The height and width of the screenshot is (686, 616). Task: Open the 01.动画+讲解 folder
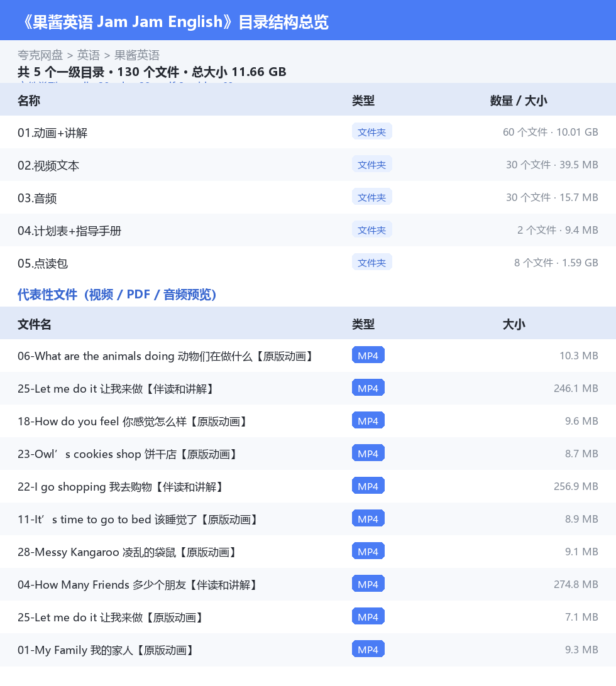pos(53,133)
